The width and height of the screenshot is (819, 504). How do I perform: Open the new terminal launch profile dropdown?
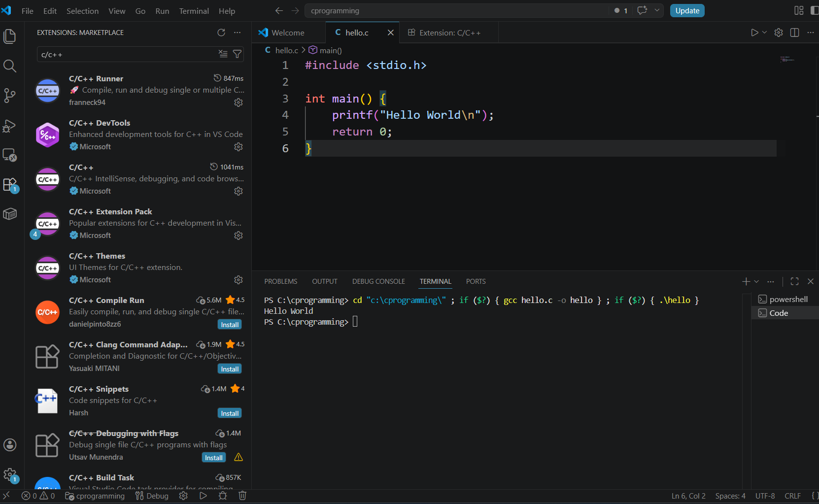click(x=756, y=281)
